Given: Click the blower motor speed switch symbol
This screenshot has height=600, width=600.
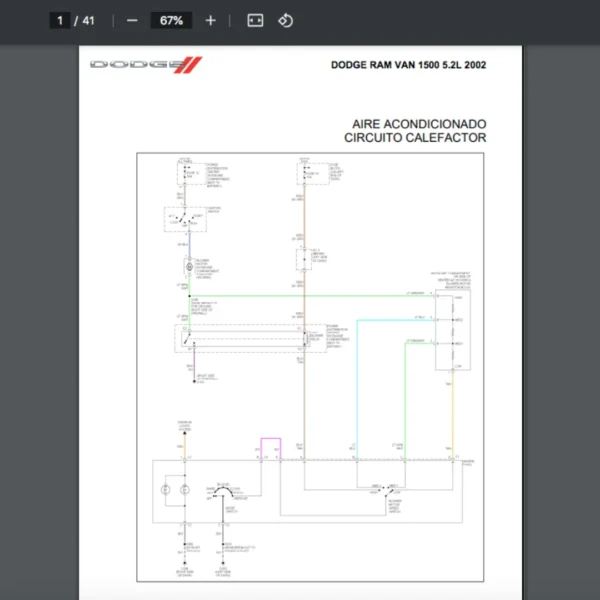Looking at the screenshot, I should point(389,489).
